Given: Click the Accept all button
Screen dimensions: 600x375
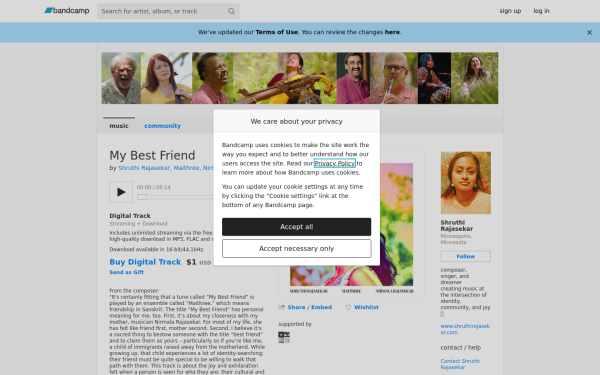Looking at the screenshot, I should pyautogui.click(x=297, y=227).
